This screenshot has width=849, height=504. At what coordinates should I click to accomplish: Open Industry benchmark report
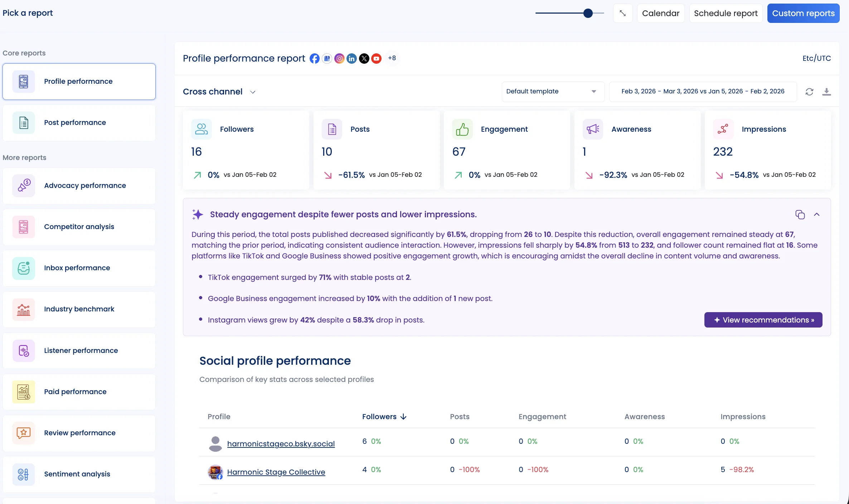coord(79,309)
